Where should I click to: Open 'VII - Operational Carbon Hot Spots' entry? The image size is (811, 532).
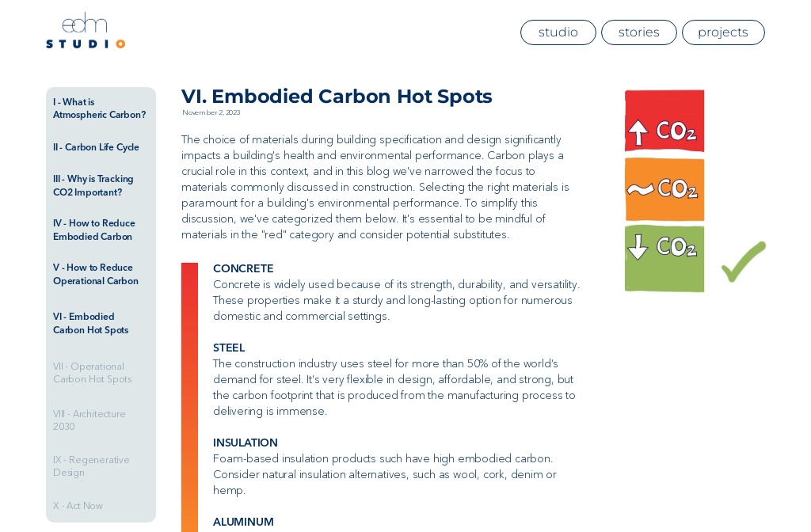93,373
